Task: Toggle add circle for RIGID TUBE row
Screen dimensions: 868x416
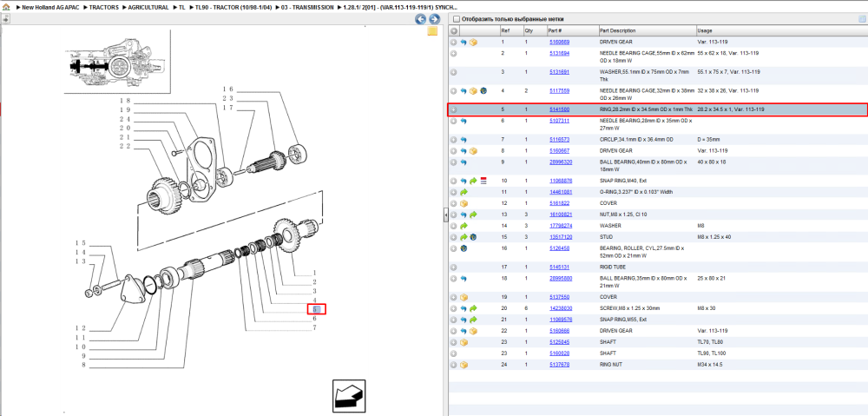Action: [453, 267]
